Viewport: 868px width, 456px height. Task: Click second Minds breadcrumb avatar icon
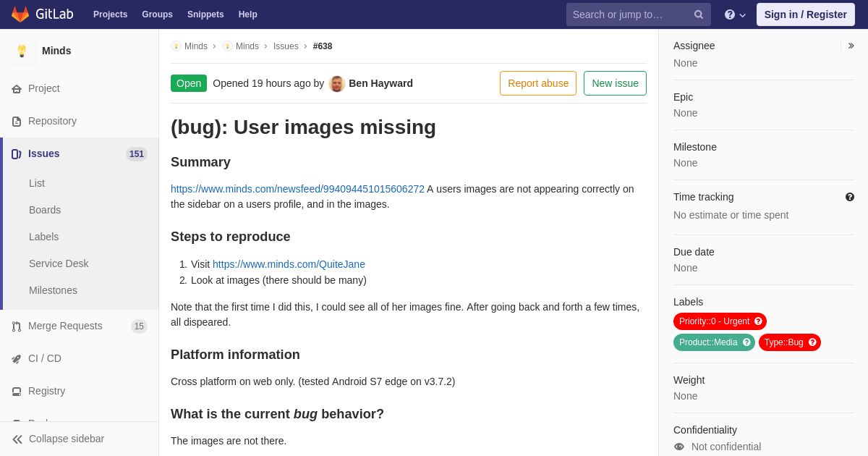[227, 46]
